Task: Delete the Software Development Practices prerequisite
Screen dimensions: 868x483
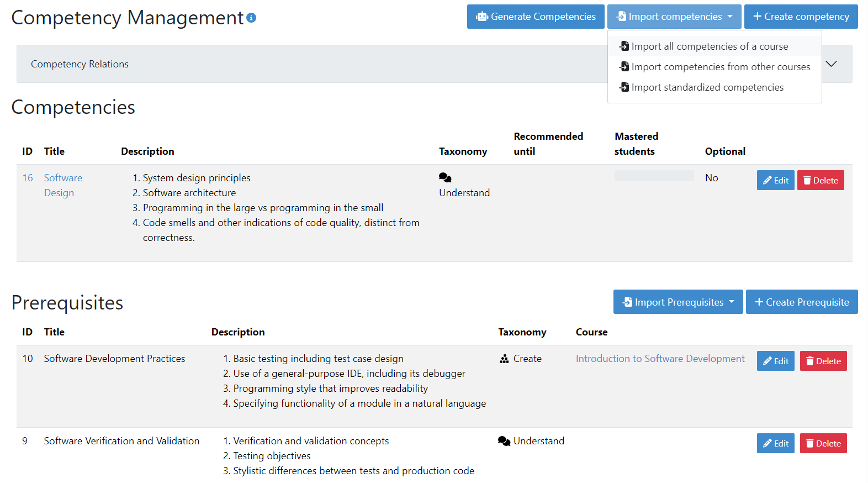Action: [823, 361]
